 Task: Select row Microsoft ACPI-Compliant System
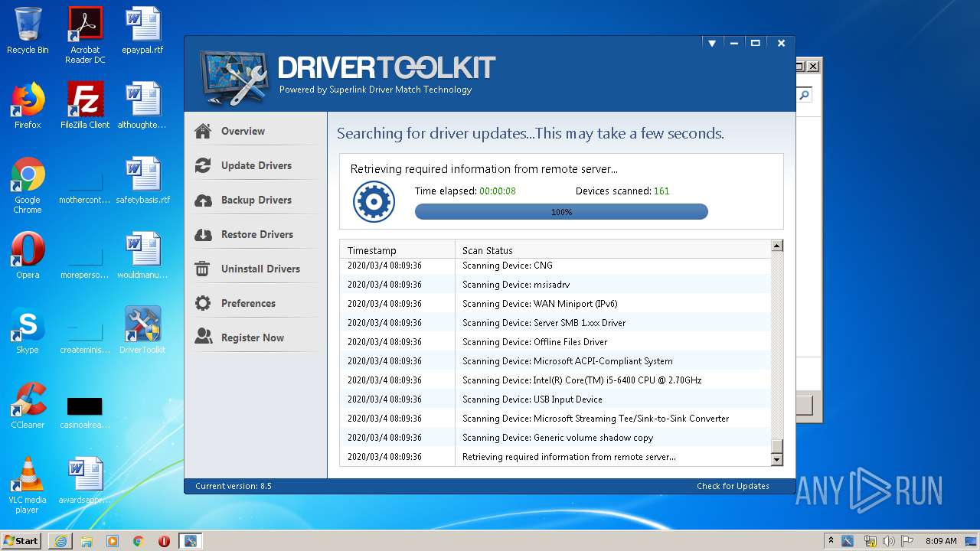556,361
